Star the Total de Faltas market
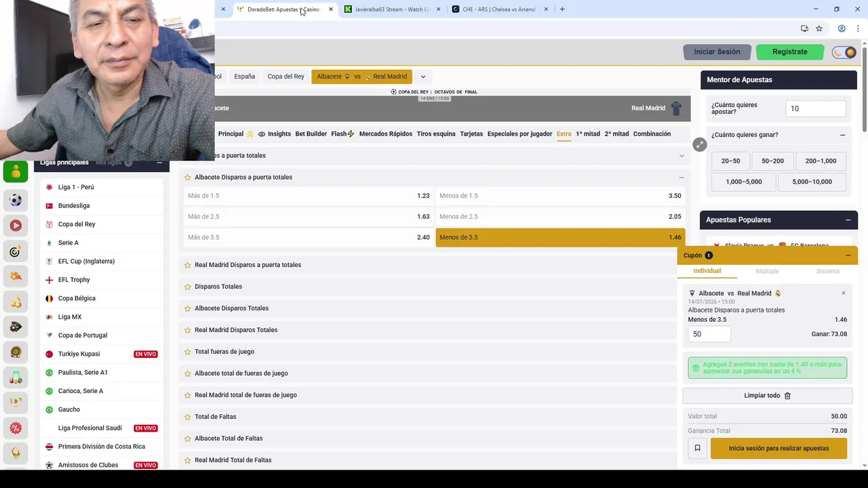This screenshot has height=488, width=868. point(188,417)
